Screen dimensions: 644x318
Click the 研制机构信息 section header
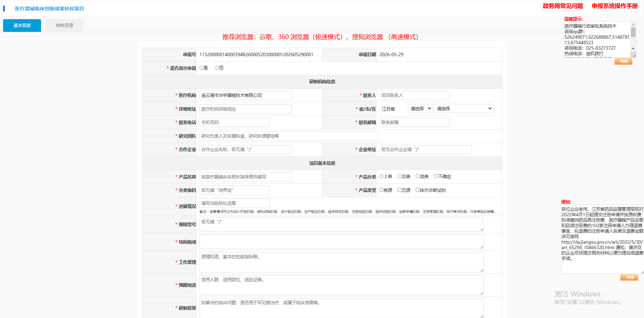[322, 82]
